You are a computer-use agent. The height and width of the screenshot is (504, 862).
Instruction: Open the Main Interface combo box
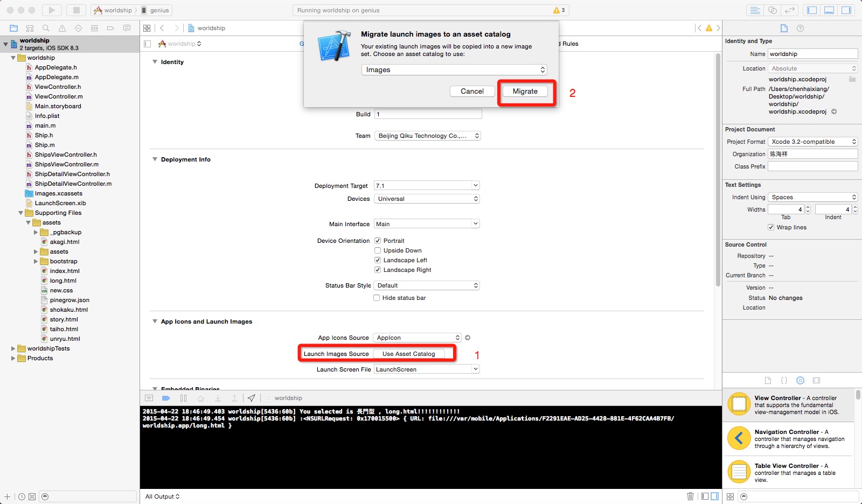pos(427,223)
